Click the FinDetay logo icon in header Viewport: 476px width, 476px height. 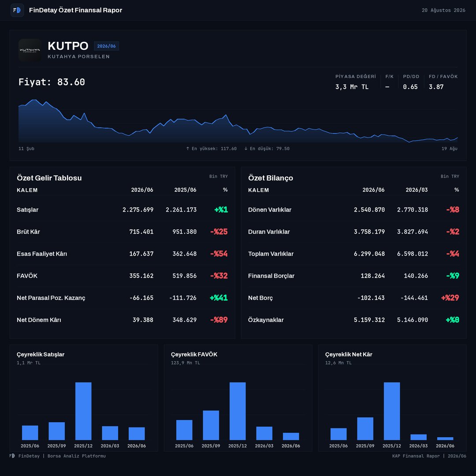[x=17, y=10]
